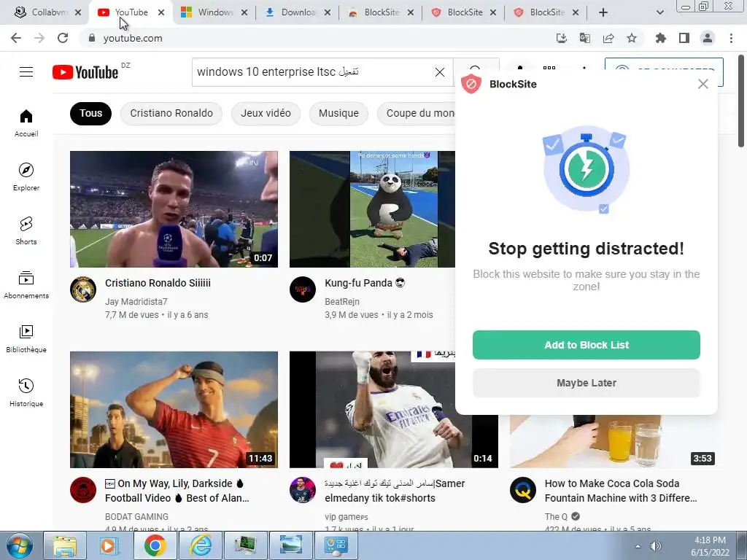Go forward with the browser forward arrow
747x560 pixels.
point(39,38)
